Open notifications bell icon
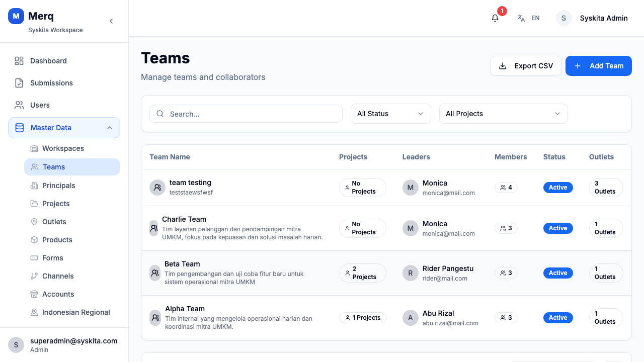The height and width of the screenshot is (362, 644). (x=495, y=18)
